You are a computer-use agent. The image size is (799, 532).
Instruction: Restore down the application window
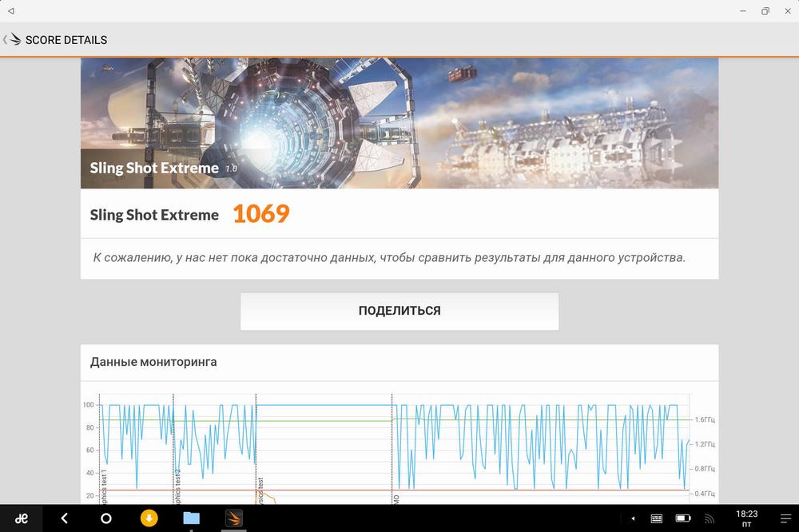(765, 11)
